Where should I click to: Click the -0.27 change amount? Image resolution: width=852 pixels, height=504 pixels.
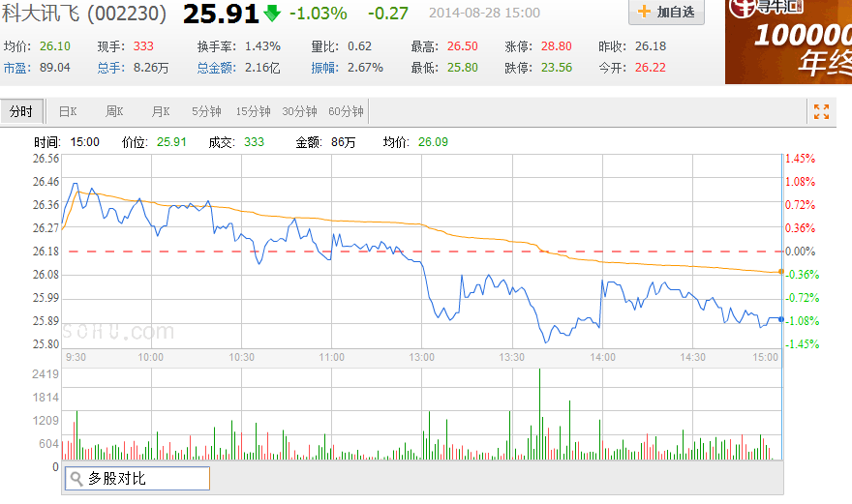point(388,13)
